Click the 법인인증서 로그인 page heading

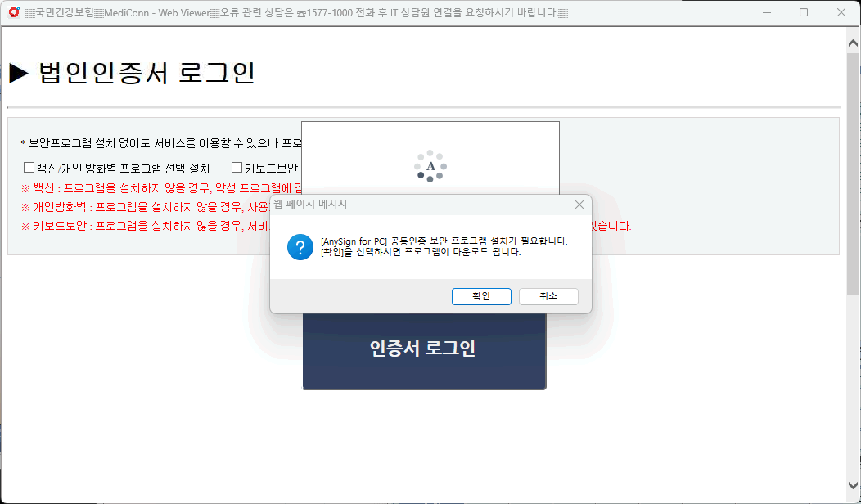pos(147,74)
